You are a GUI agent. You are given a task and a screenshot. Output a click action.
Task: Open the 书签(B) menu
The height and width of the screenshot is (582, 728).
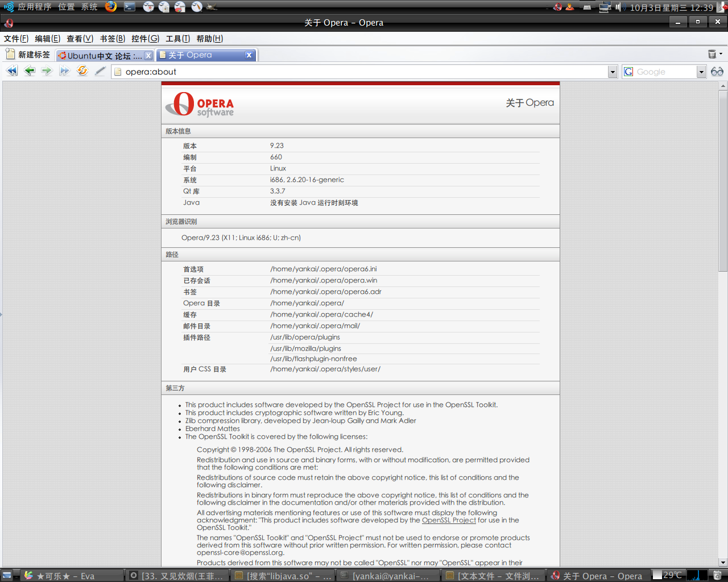coord(113,39)
